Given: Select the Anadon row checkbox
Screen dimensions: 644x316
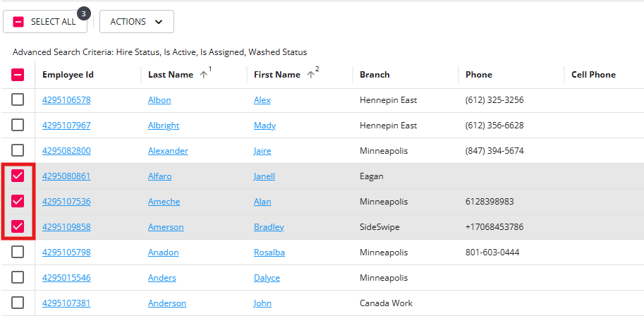Looking at the screenshot, I should (x=18, y=252).
